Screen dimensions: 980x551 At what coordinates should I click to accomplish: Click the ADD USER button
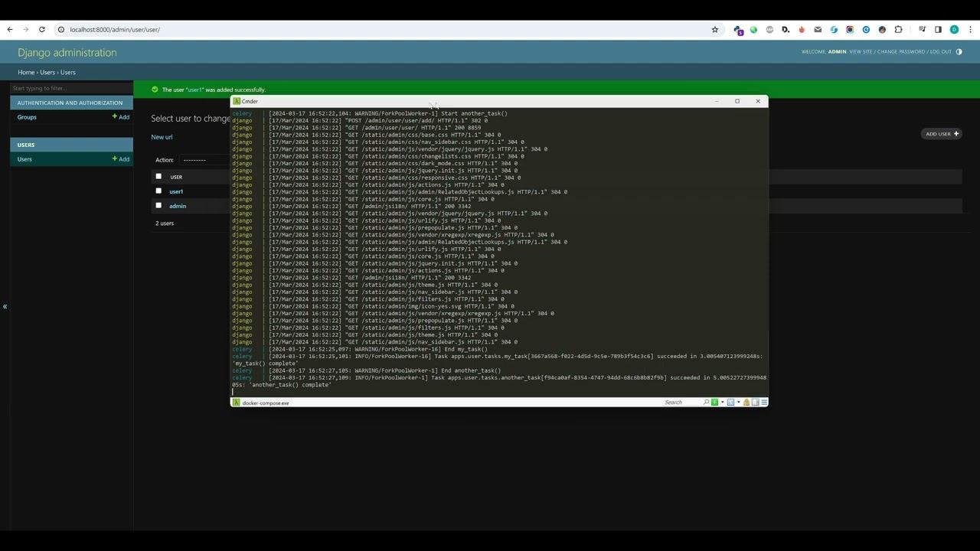pos(942,134)
